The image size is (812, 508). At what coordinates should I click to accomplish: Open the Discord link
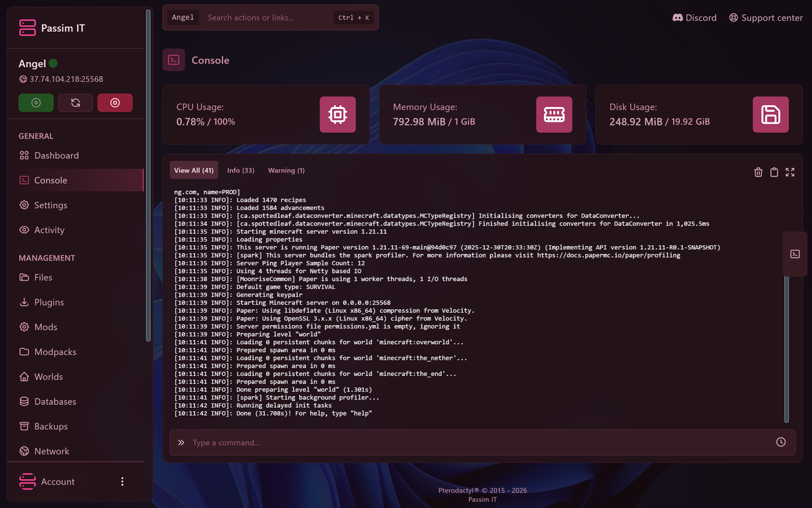(694, 18)
